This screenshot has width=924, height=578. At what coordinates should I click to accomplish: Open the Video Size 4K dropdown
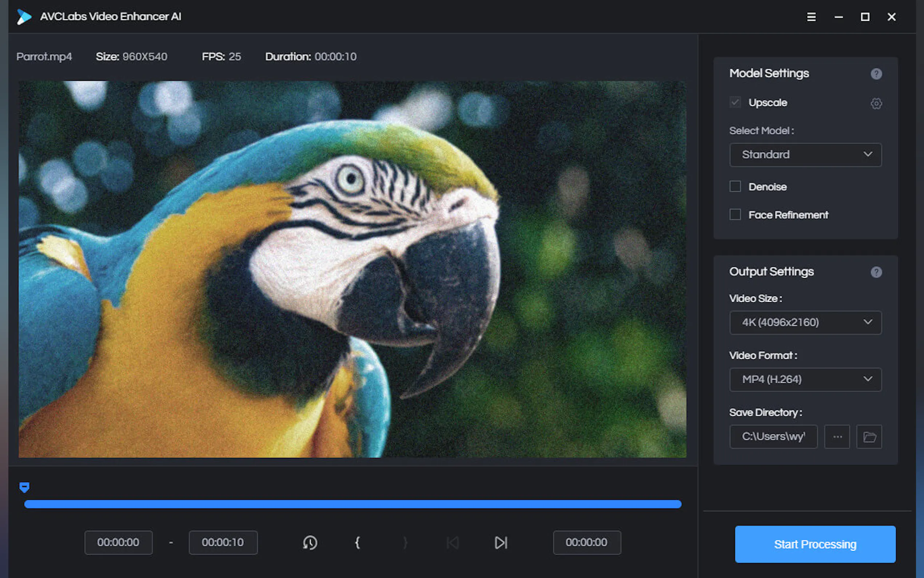click(805, 322)
